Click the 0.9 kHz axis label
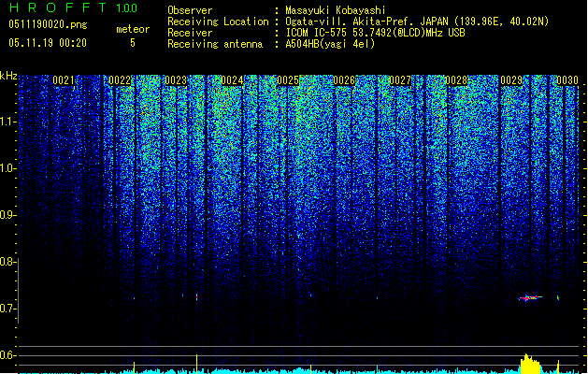 (8, 215)
